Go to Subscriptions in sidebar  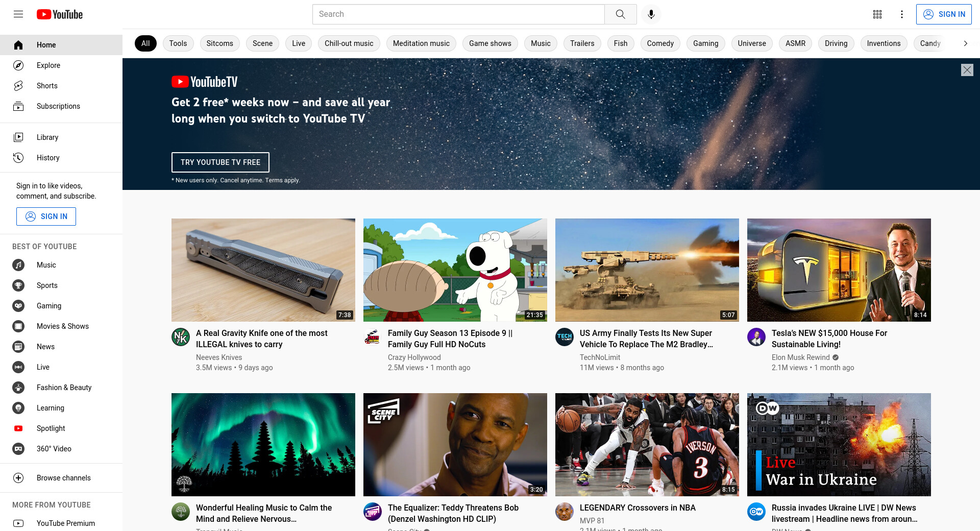click(x=61, y=106)
